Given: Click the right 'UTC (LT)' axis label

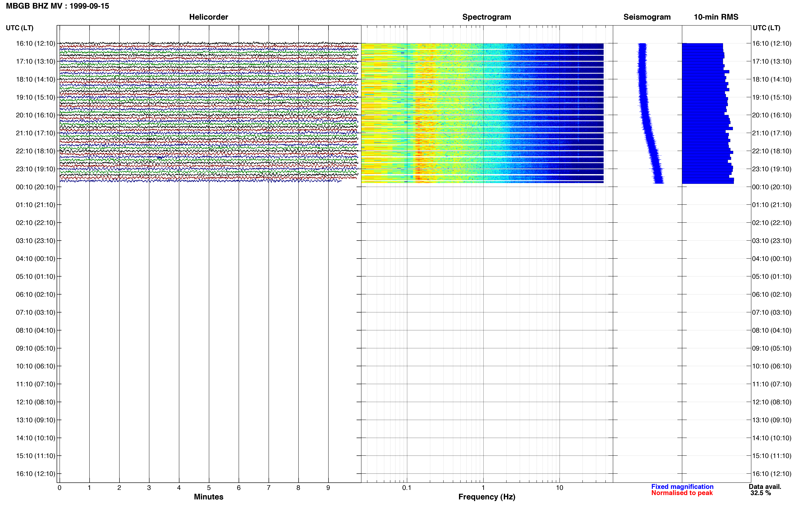Looking at the screenshot, I should [766, 28].
